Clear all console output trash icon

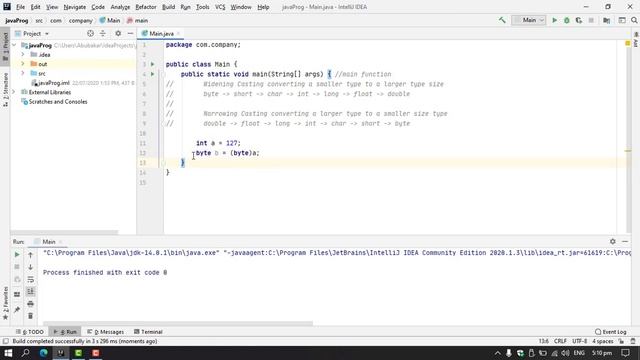coord(31,316)
